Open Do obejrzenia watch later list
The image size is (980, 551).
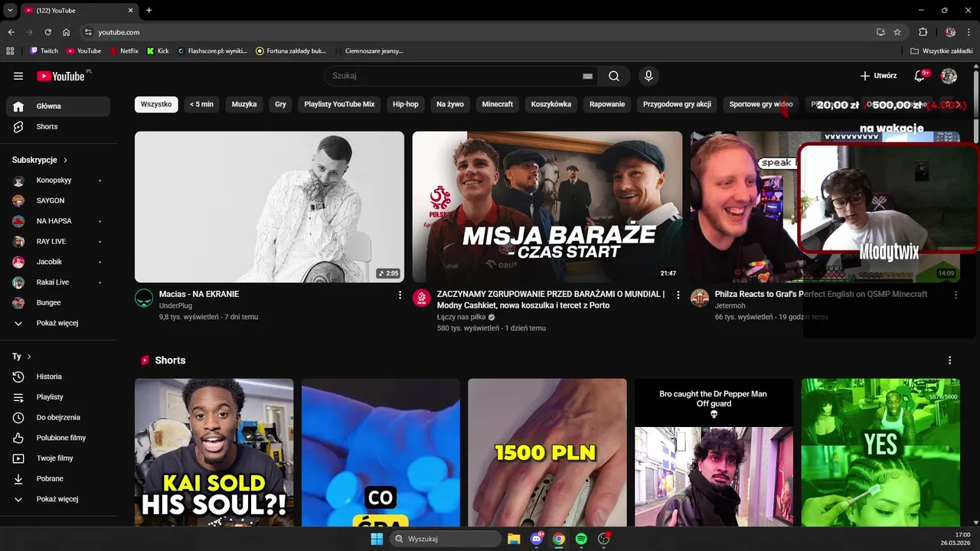[58, 417]
